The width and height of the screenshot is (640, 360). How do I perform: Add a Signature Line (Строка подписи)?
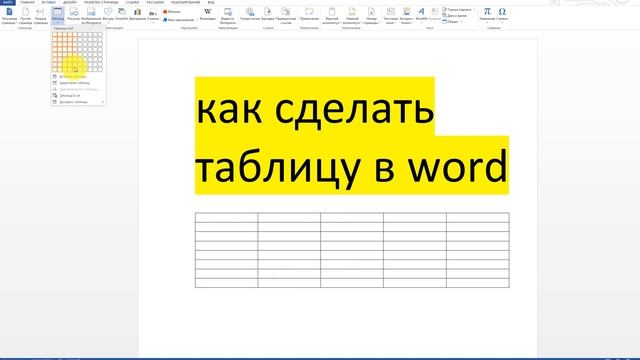click(x=459, y=9)
